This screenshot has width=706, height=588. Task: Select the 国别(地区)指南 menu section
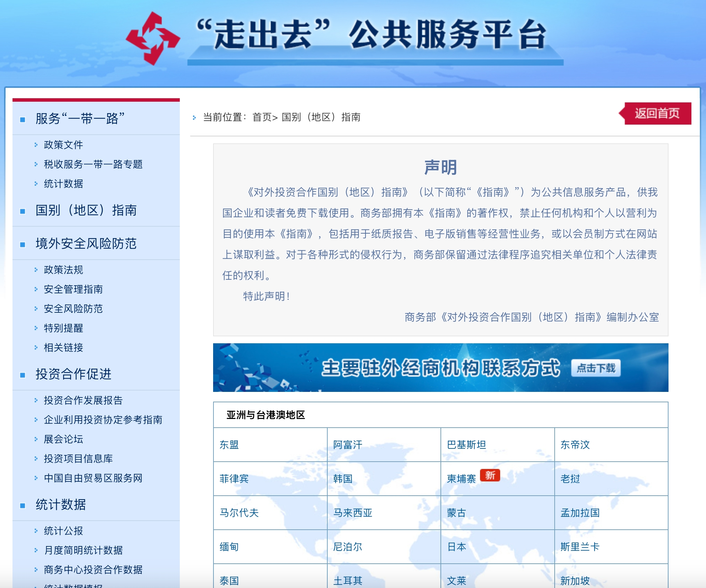click(x=86, y=210)
